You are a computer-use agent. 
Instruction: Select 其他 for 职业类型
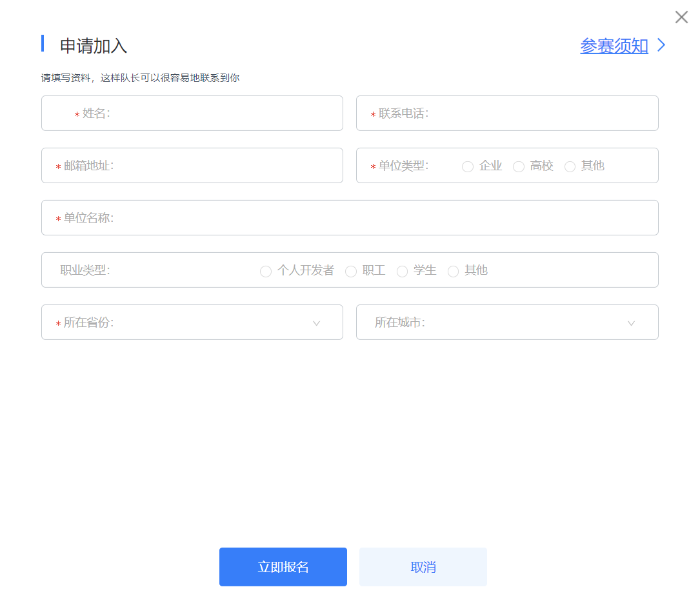[x=453, y=271]
